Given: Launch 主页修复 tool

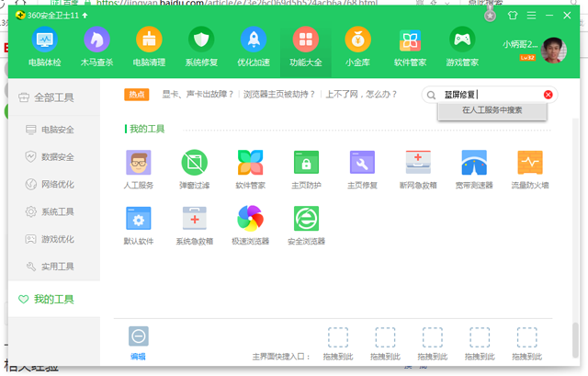Looking at the screenshot, I should [362, 169].
